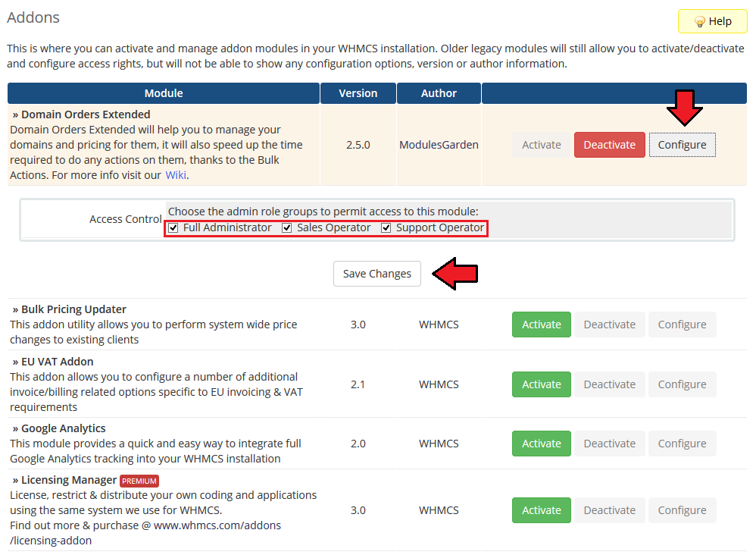Activate the EU VAT Addon
756x555 pixels.
click(541, 384)
